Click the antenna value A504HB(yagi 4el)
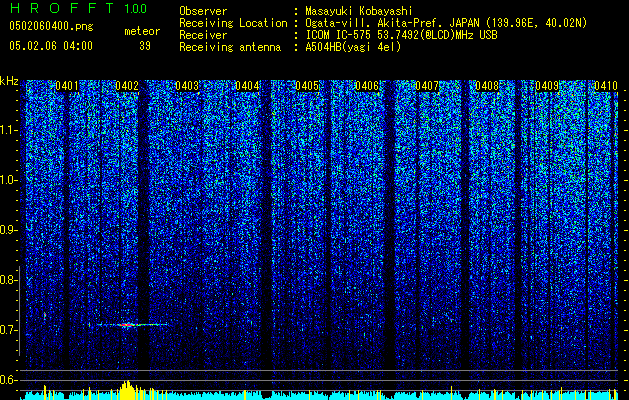 click(353, 47)
